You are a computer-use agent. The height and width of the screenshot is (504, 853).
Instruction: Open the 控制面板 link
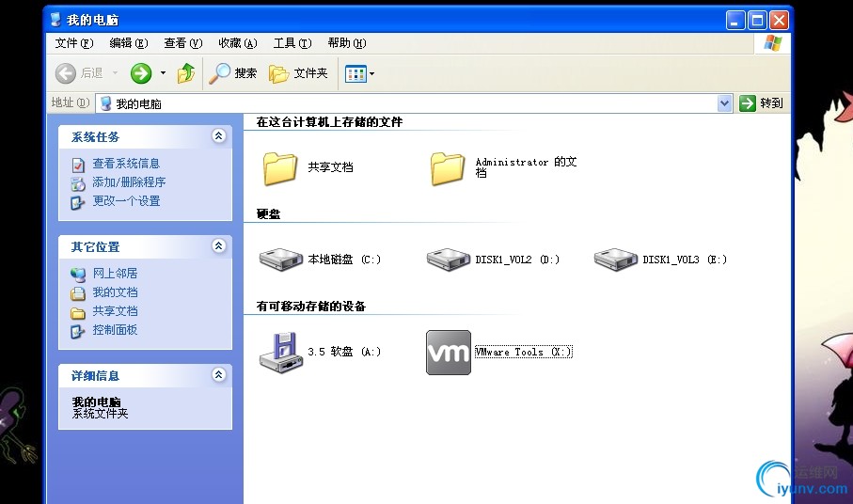coord(115,330)
